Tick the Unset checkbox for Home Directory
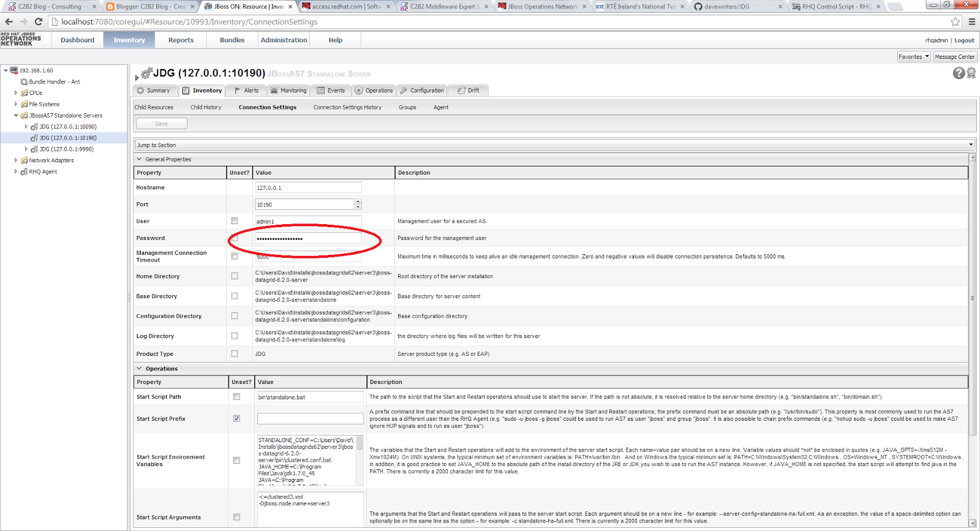The height and width of the screenshot is (531, 980). pyautogui.click(x=235, y=276)
